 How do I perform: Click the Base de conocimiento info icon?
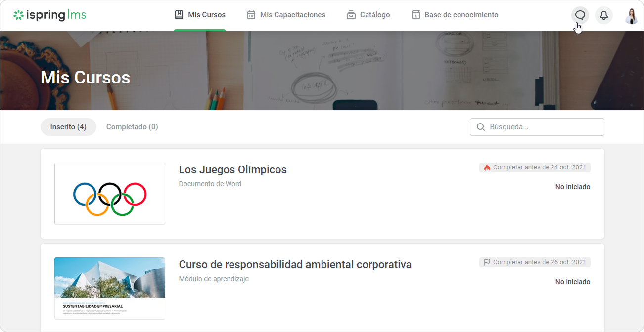[x=416, y=15]
